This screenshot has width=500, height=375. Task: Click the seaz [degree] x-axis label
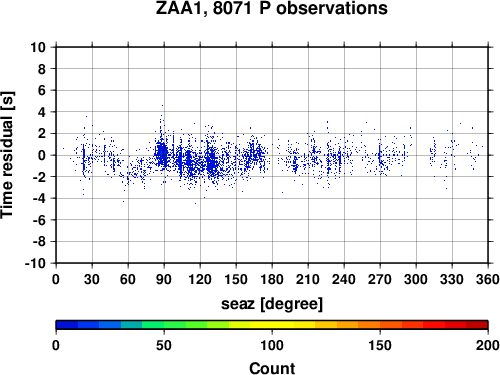point(272,304)
